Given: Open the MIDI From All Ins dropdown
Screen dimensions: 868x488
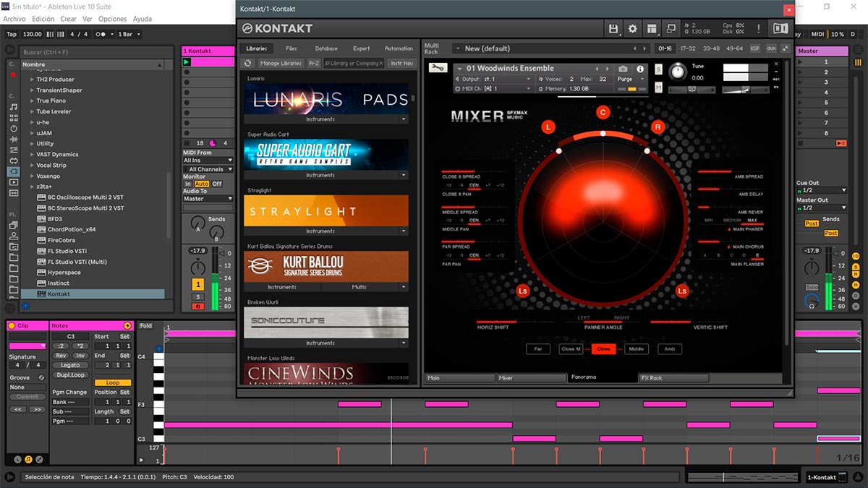Looking at the screenshot, I should [208, 160].
